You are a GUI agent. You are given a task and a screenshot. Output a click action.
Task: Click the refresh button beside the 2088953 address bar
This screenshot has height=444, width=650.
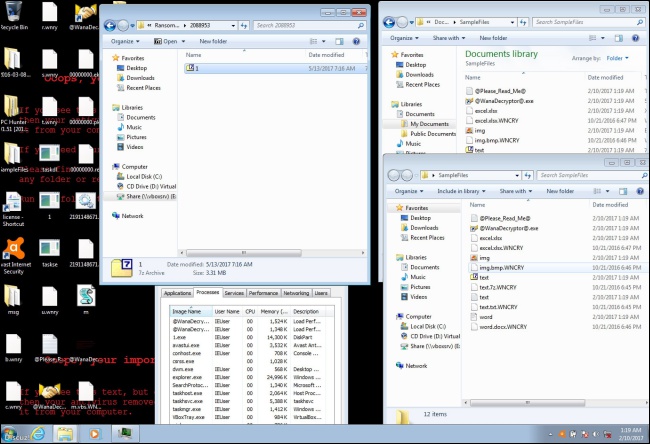pos(244,26)
